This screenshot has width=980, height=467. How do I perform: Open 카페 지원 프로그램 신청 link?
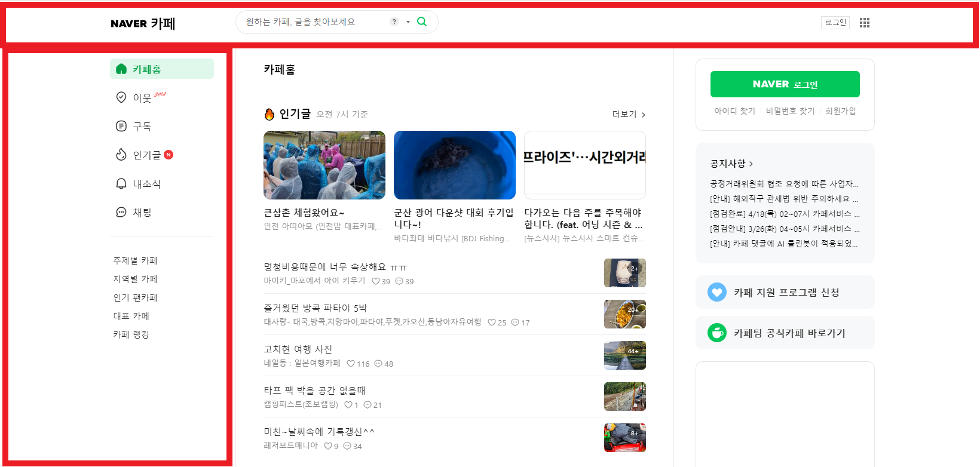[x=785, y=292]
